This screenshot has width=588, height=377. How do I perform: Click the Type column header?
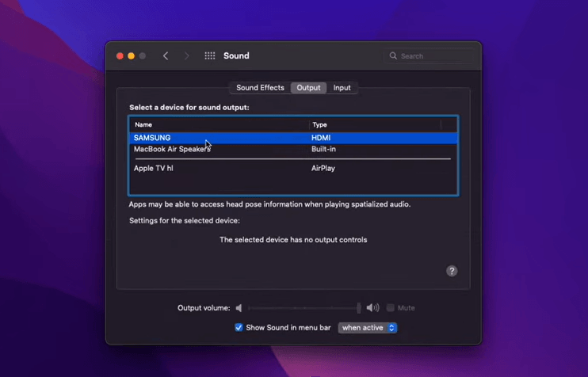(375, 125)
